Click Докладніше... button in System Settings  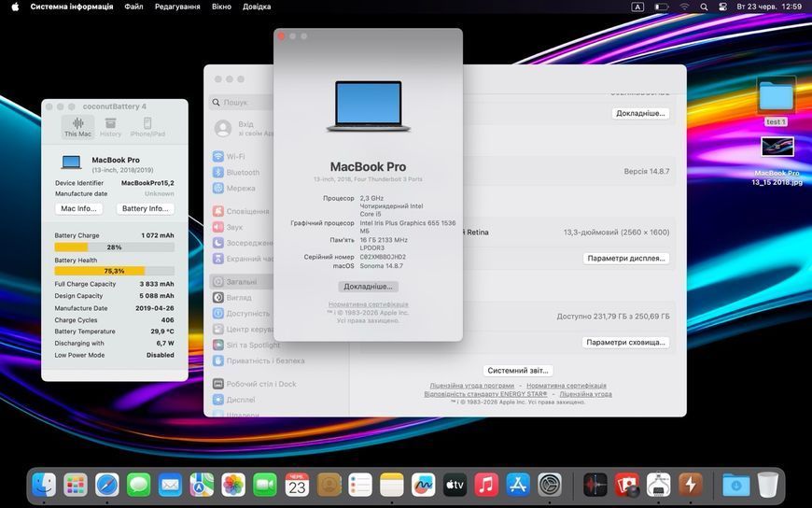pyautogui.click(x=640, y=113)
